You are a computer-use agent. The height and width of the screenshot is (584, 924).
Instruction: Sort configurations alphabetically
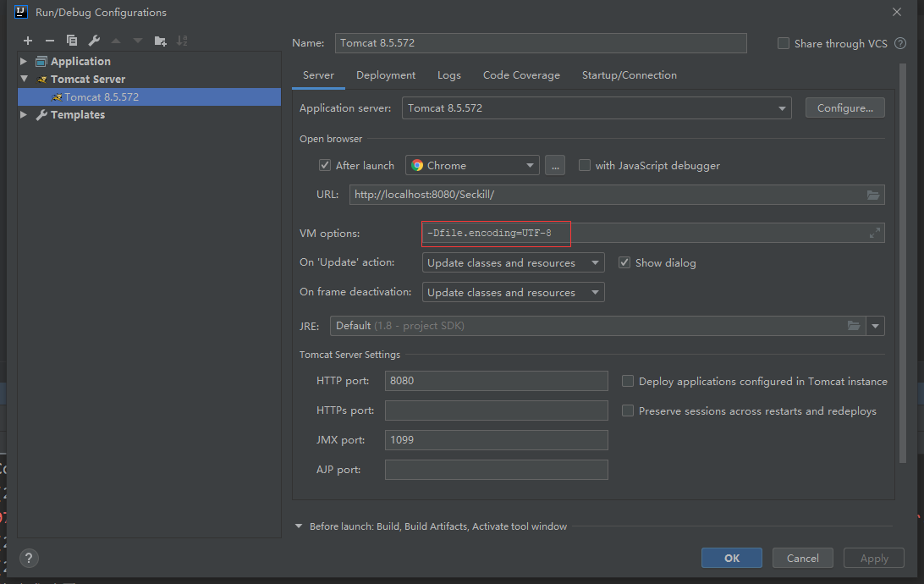click(x=182, y=41)
